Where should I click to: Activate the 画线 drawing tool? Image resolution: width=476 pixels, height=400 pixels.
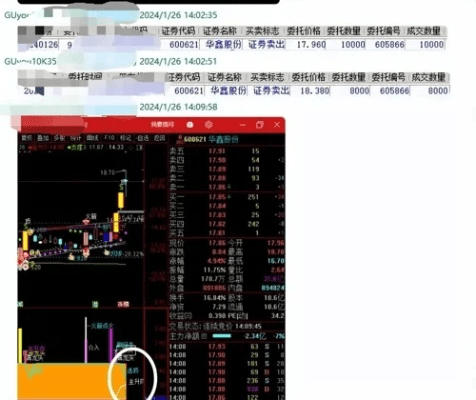tap(92, 138)
